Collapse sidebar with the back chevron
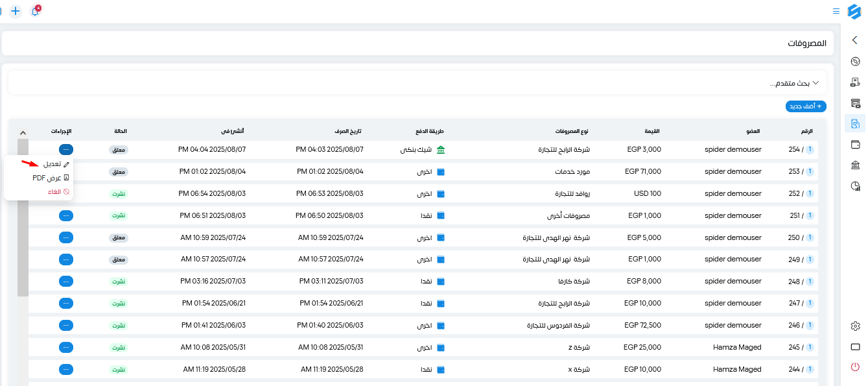Viewport: 868px width, 386px height. click(x=855, y=40)
